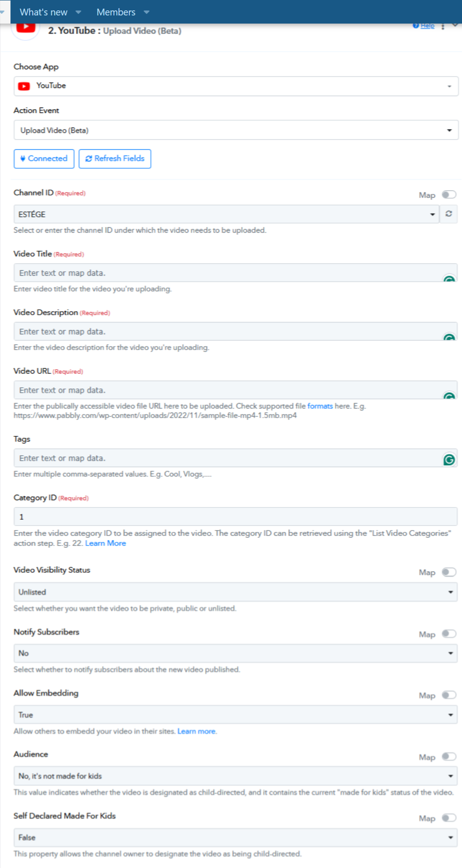Focus the Video Description input field

(x=236, y=331)
